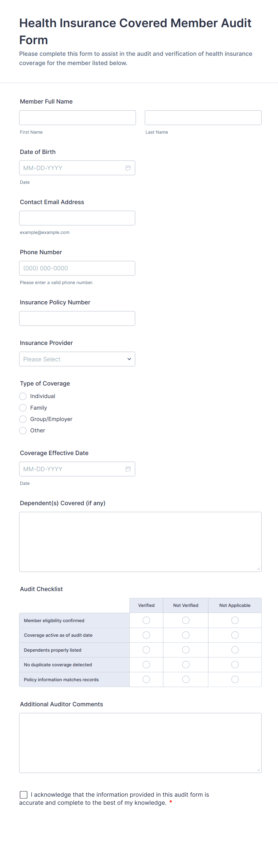278x868 pixels.
Task: Click the Dependent(s) Covered text area
Action: pyautogui.click(x=140, y=542)
